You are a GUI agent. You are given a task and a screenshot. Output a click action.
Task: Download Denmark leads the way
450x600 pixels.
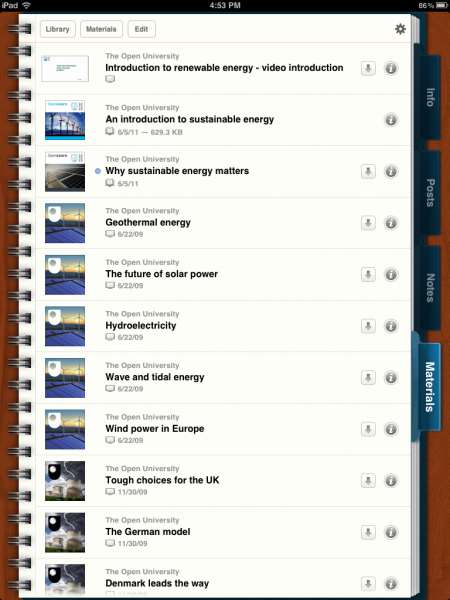pos(368,584)
